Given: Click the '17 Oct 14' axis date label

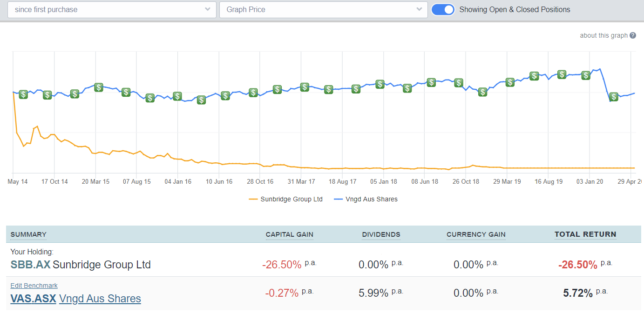Looking at the screenshot, I should [54, 182].
